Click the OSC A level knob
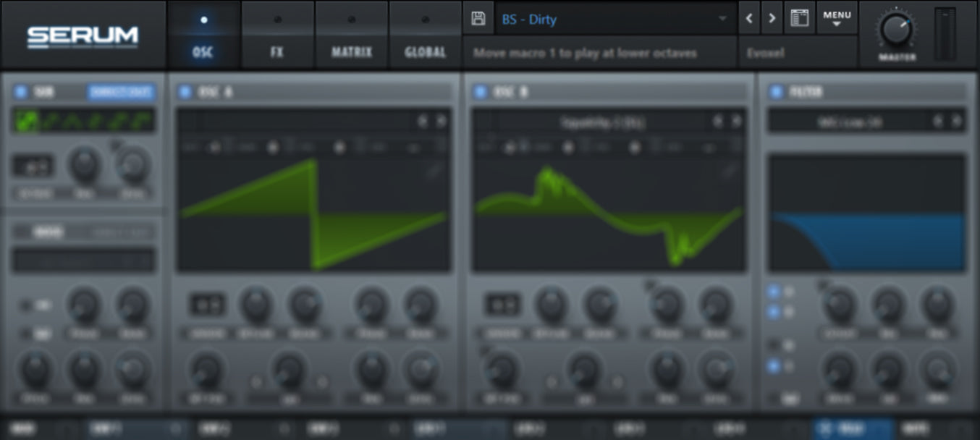This screenshot has height=440, width=980. coord(421,369)
